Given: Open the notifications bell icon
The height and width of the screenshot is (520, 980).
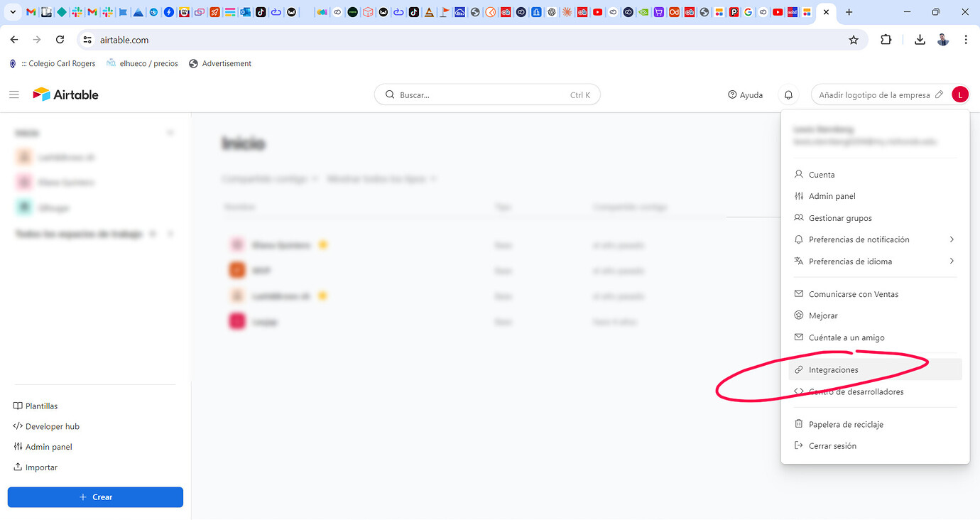Looking at the screenshot, I should pyautogui.click(x=788, y=94).
